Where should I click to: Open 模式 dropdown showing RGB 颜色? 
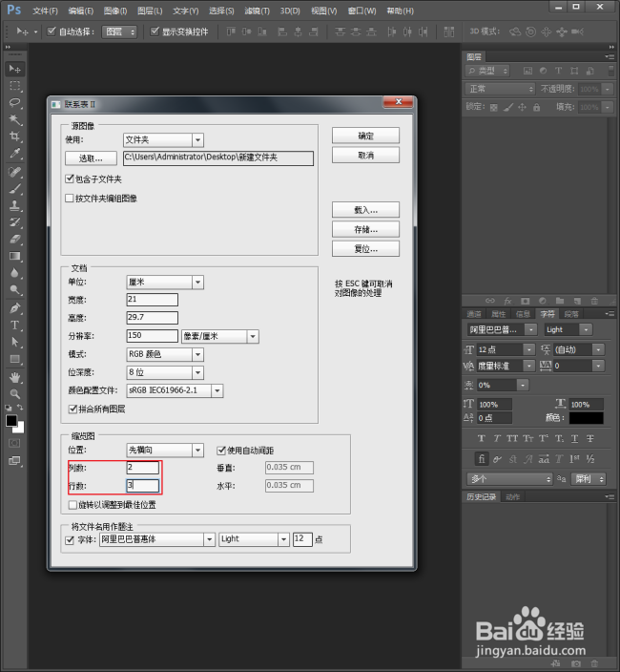tap(165, 354)
